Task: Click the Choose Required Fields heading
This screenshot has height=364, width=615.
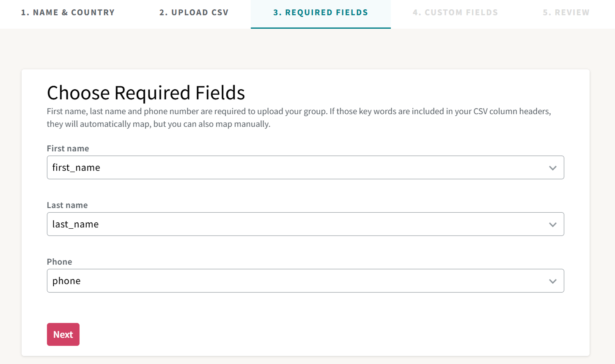Action: 146,93
